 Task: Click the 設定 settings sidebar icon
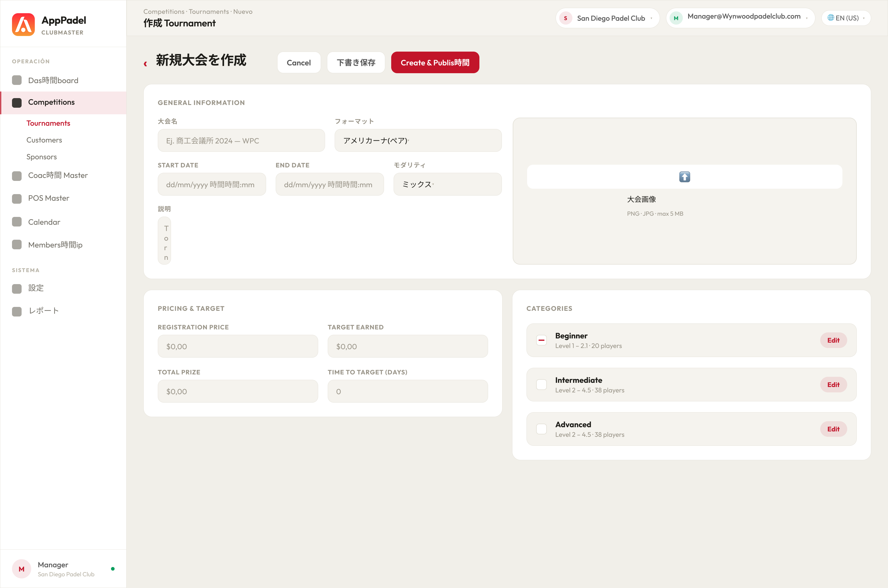click(17, 288)
